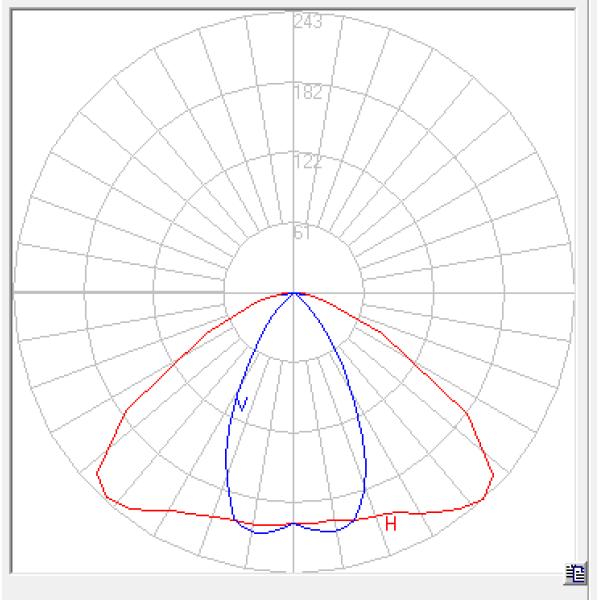The height and width of the screenshot is (600, 600).
Task: Click the 122 radial scale label
Action: [307, 162]
